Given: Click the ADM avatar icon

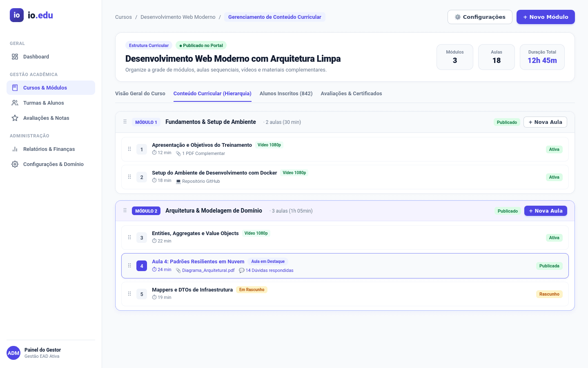Looking at the screenshot, I should point(13,353).
